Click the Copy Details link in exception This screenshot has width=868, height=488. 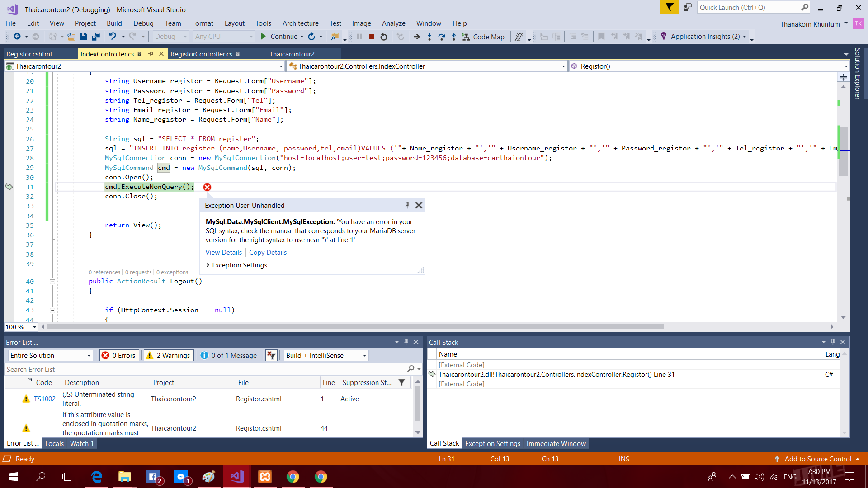(267, 252)
